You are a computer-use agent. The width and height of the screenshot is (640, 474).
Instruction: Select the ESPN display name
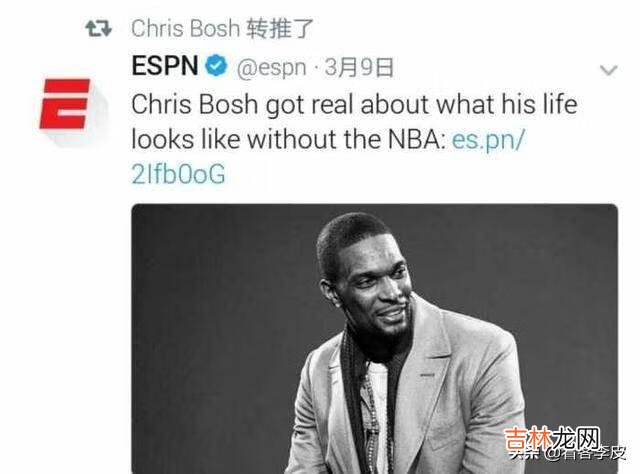(165, 65)
